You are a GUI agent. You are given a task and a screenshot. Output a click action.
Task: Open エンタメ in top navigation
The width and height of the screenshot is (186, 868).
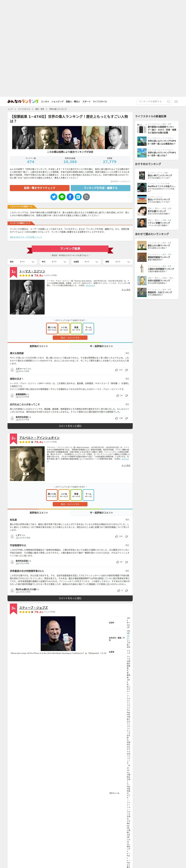click(45, 101)
